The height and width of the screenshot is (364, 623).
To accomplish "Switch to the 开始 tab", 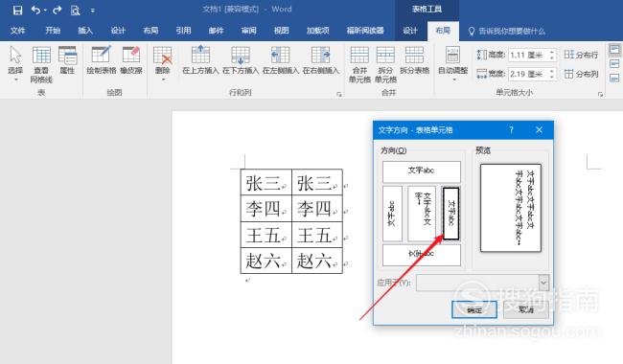I will [x=53, y=31].
